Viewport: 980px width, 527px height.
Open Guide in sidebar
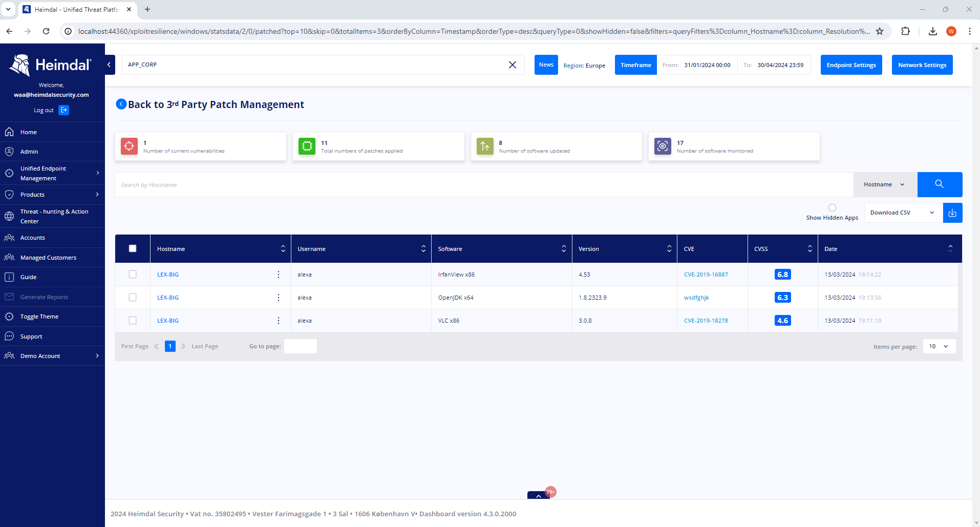[52, 277]
